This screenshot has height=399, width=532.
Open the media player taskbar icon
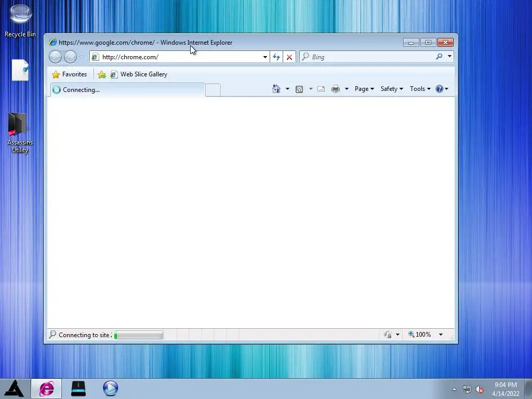pos(110,389)
